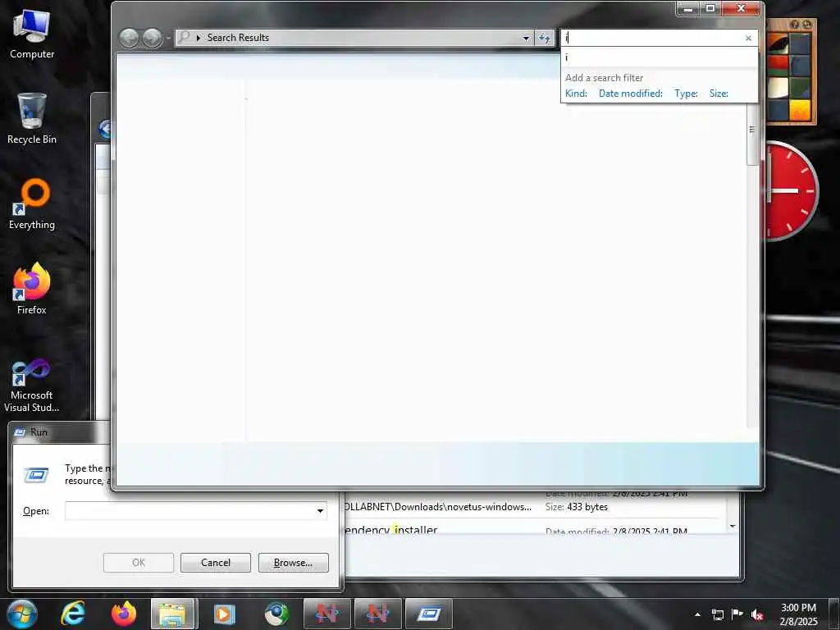Add the Kind: search filter
Screen dimensions: 840x630
(576, 94)
